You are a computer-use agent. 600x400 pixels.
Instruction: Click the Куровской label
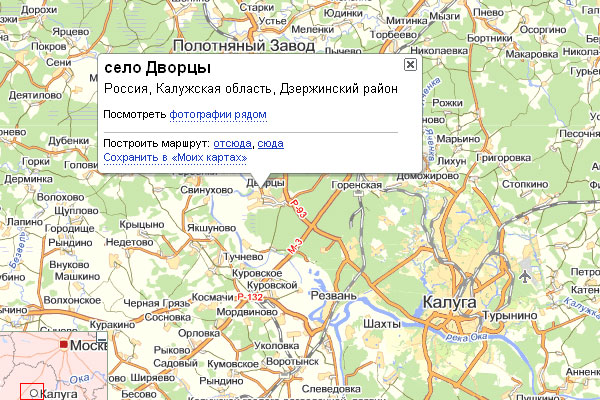(x=272, y=285)
